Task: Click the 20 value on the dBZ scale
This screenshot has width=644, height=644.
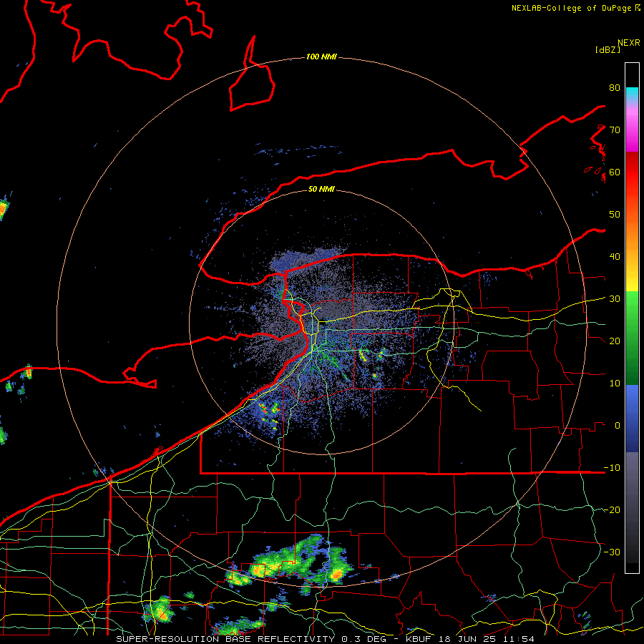Action: pyautogui.click(x=615, y=341)
